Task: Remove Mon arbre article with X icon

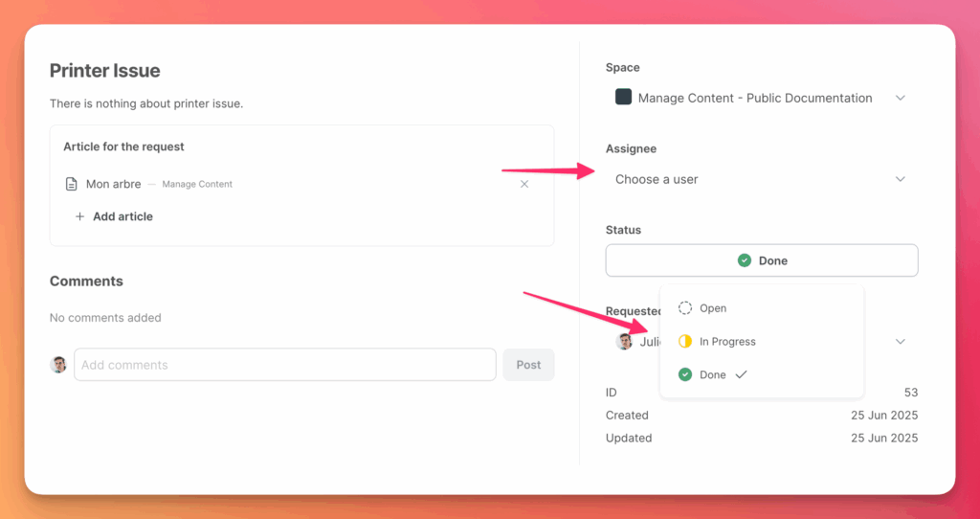Action: pos(523,184)
